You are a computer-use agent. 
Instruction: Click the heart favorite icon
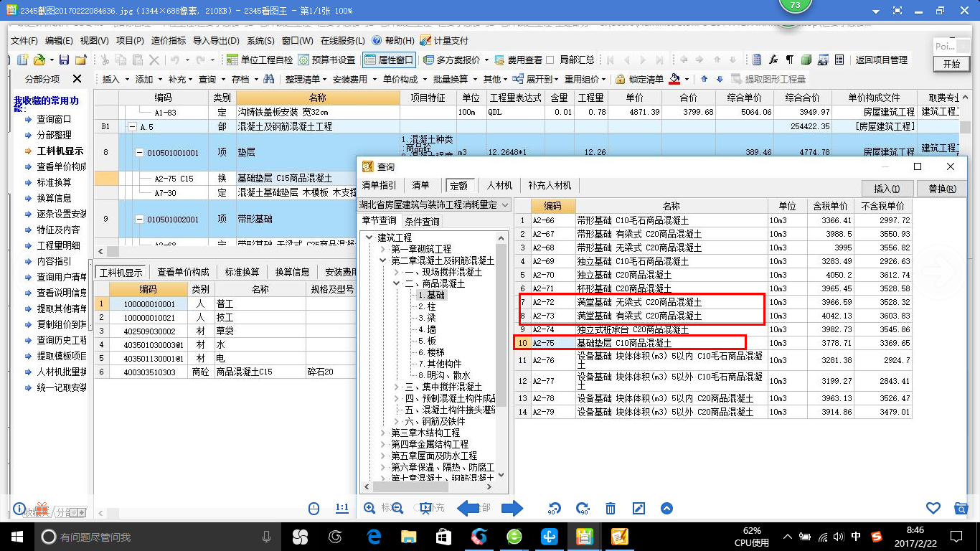click(x=933, y=508)
